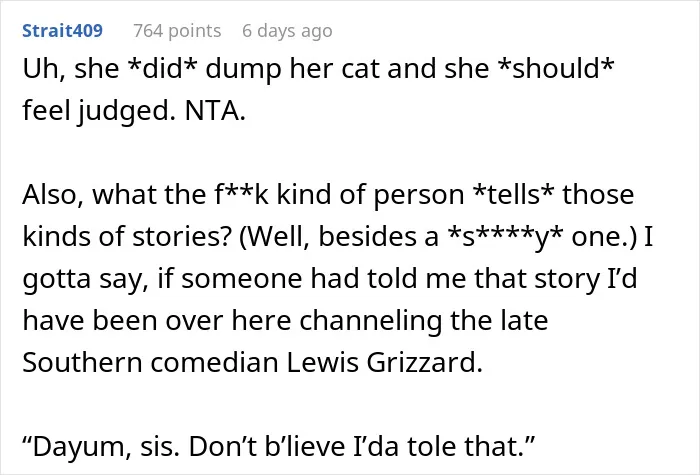Viewport: 700px width, 475px height.
Task: Click the quoted word Dayum
Action: (x=77, y=446)
